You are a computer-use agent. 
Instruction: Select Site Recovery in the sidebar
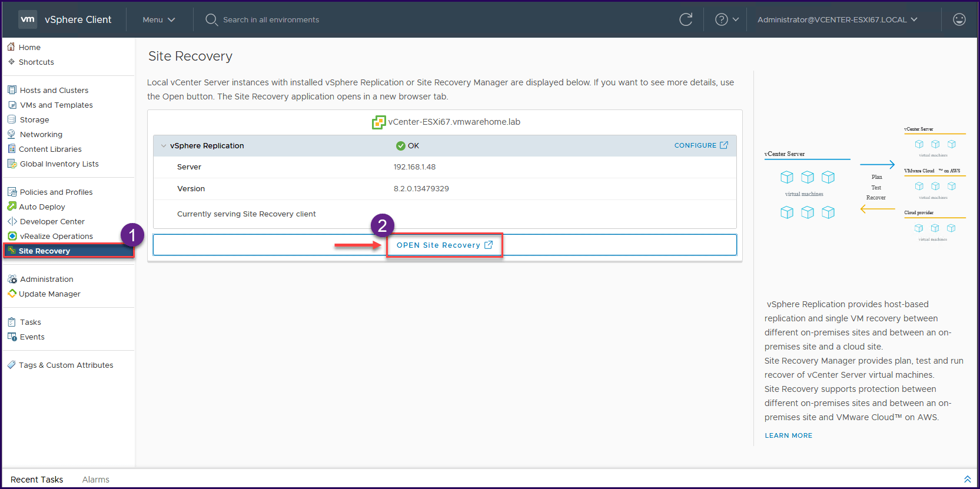(68, 251)
